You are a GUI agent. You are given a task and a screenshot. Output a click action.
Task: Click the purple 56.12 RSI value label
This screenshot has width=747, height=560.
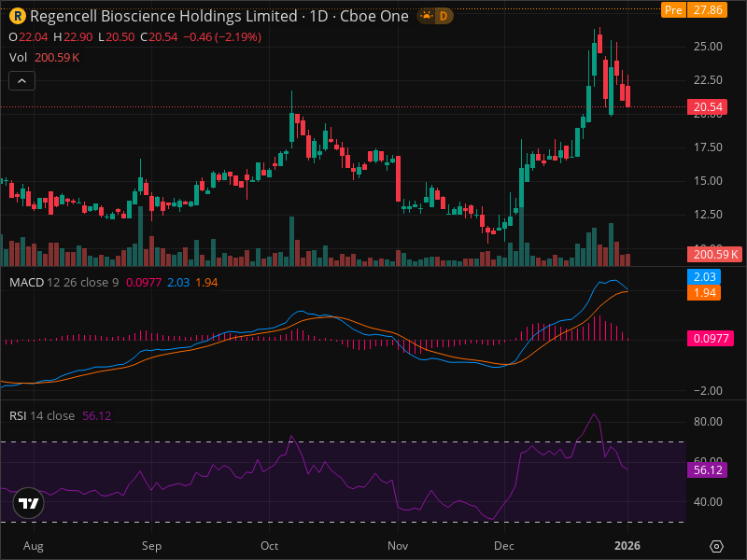(708, 470)
